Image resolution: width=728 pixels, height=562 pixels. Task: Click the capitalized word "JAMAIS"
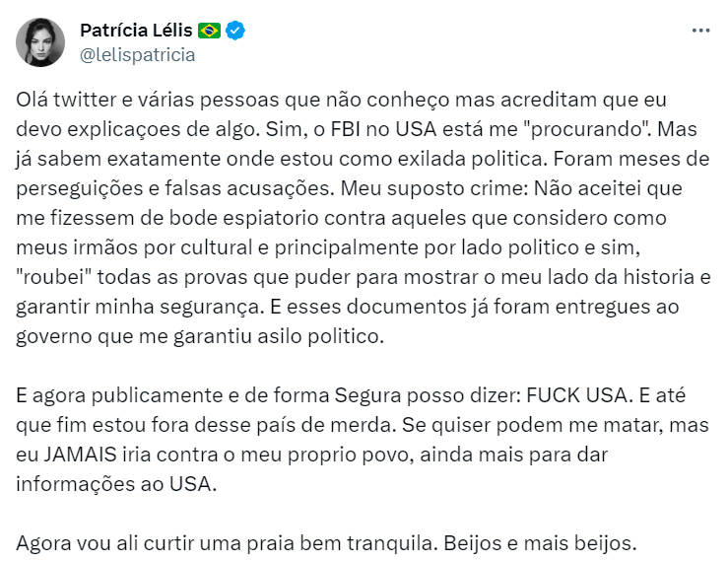coord(81,455)
